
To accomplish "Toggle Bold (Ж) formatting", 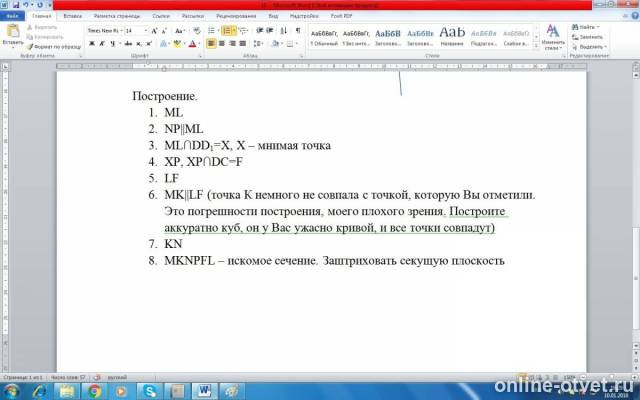I will pos(92,44).
